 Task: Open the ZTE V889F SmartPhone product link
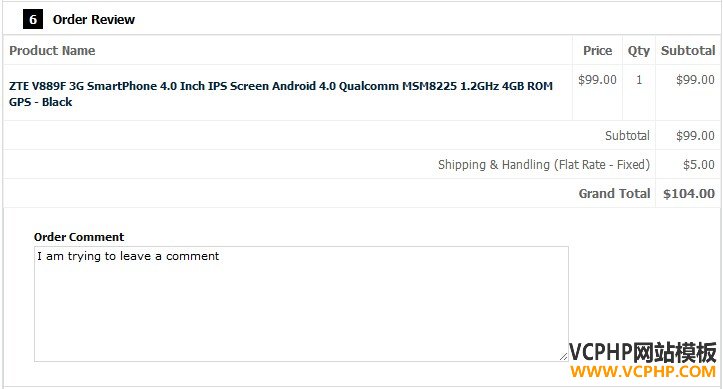pyautogui.click(x=280, y=94)
